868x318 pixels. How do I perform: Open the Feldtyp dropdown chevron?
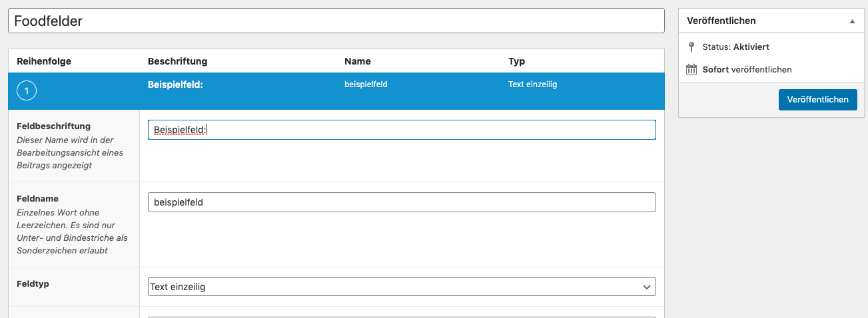pyautogui.click(x=646, y=287)
